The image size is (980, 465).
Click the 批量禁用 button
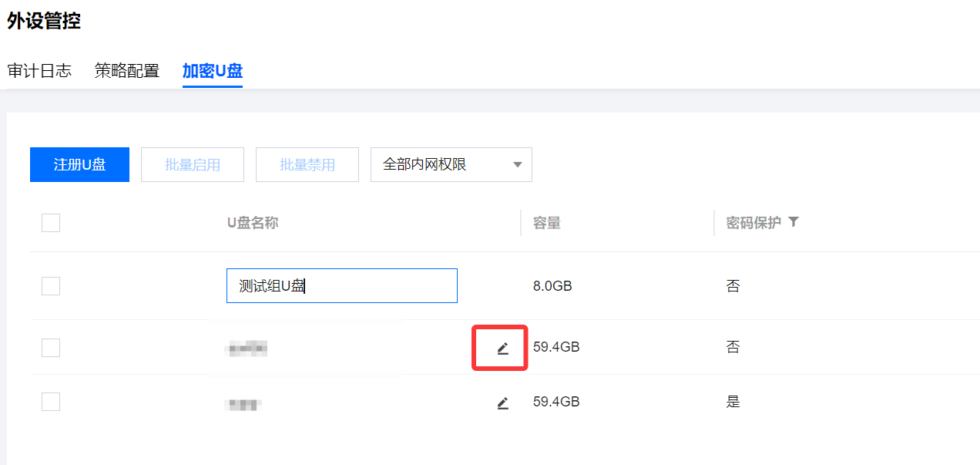[x=307, y=164]
